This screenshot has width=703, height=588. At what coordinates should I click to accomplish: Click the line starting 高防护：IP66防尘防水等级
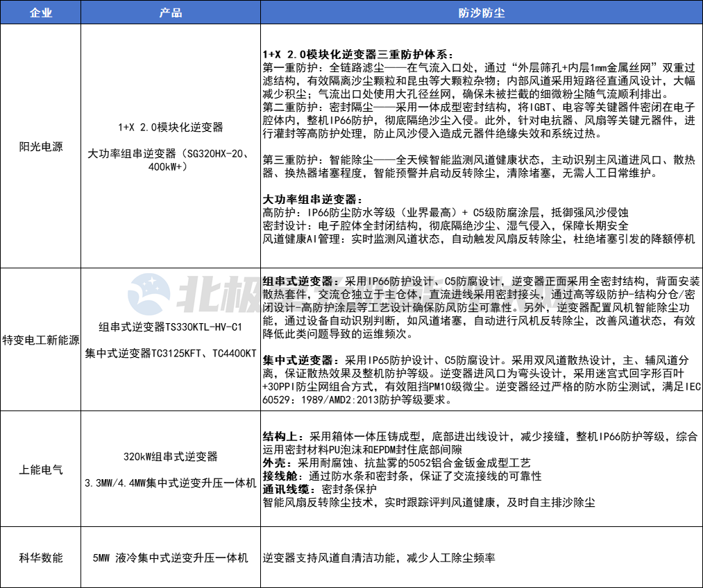tap(446, 212)
